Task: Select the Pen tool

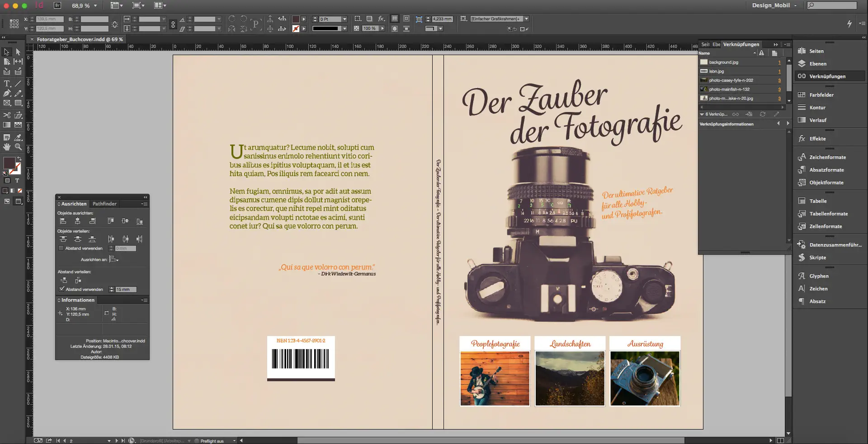Action: [6, 93]
